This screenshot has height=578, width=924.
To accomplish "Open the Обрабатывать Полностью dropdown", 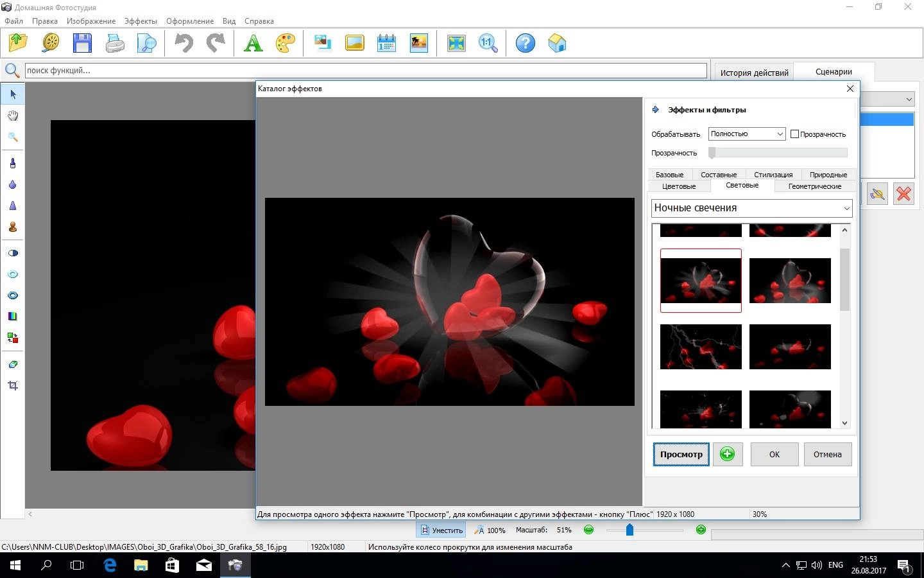I will click(x=747, y=134).
